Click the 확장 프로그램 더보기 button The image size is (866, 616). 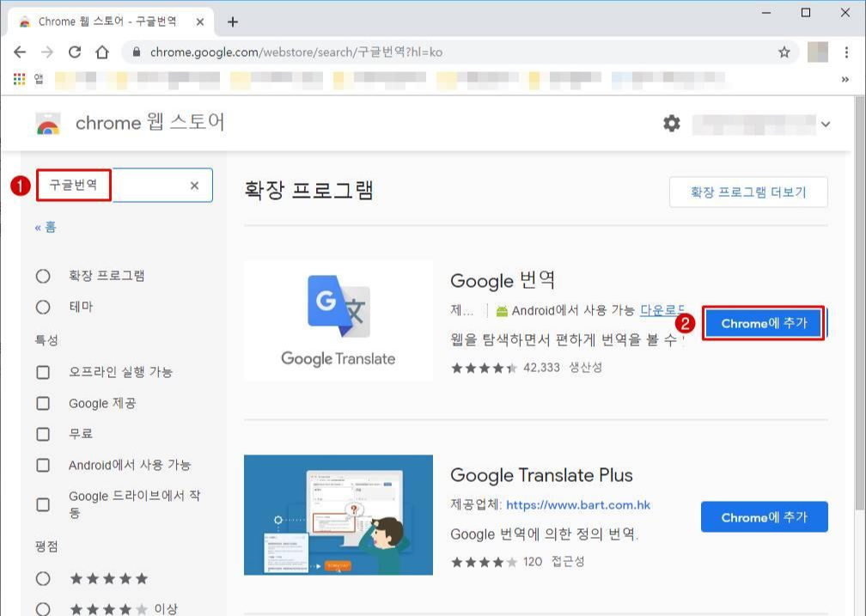tap(747, 192)
